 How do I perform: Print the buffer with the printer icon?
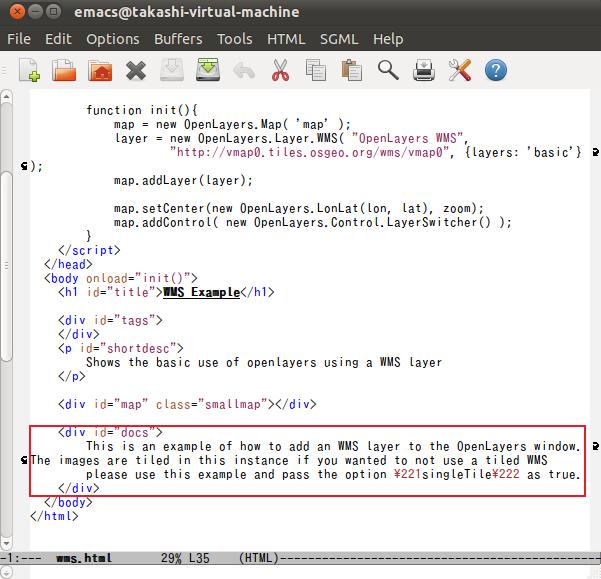pos(424,70)
